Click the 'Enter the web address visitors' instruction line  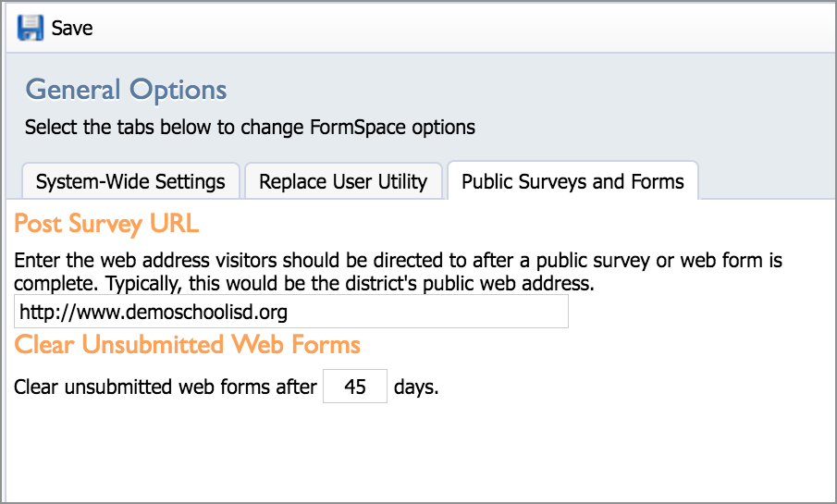tap(398, 261)
